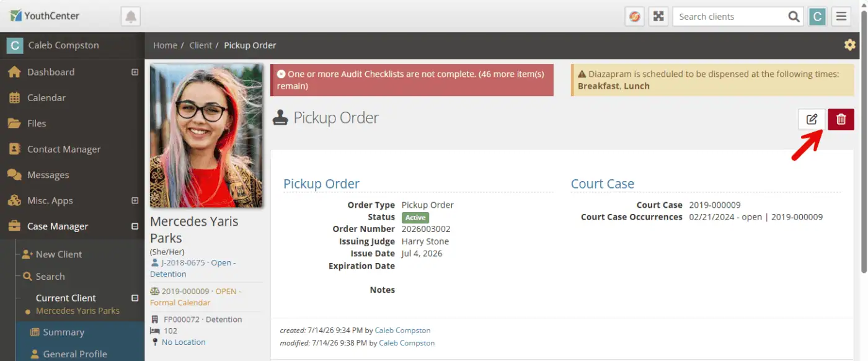Click the Dashboard house icon

(x=14, y=72)
